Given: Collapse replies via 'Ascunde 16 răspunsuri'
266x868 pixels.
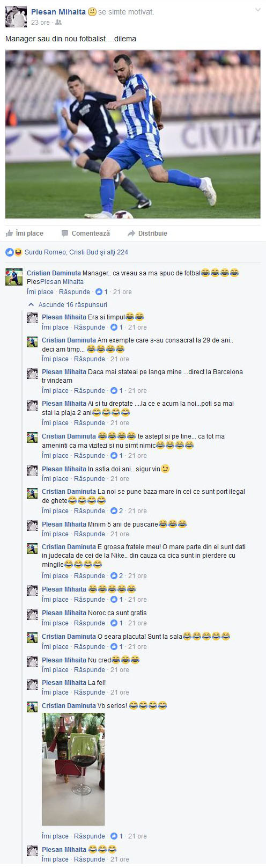Looking at the screenshot, I should [x=73, y=304].
